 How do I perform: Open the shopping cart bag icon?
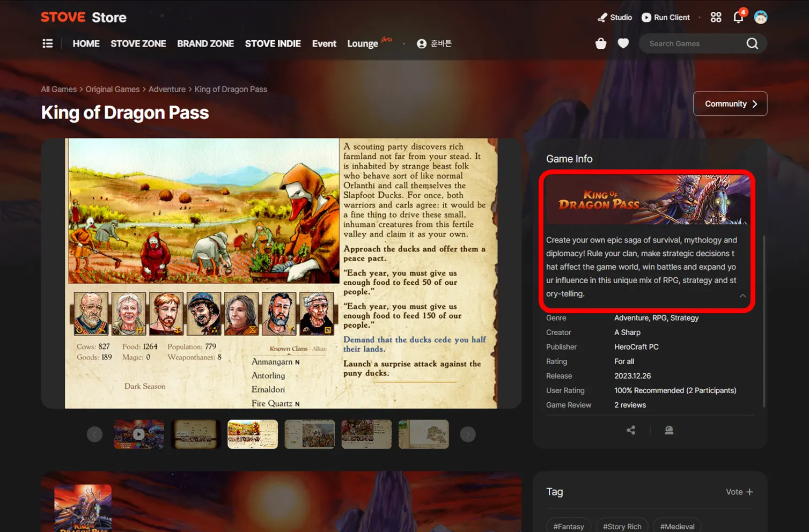tap(601, 43)
